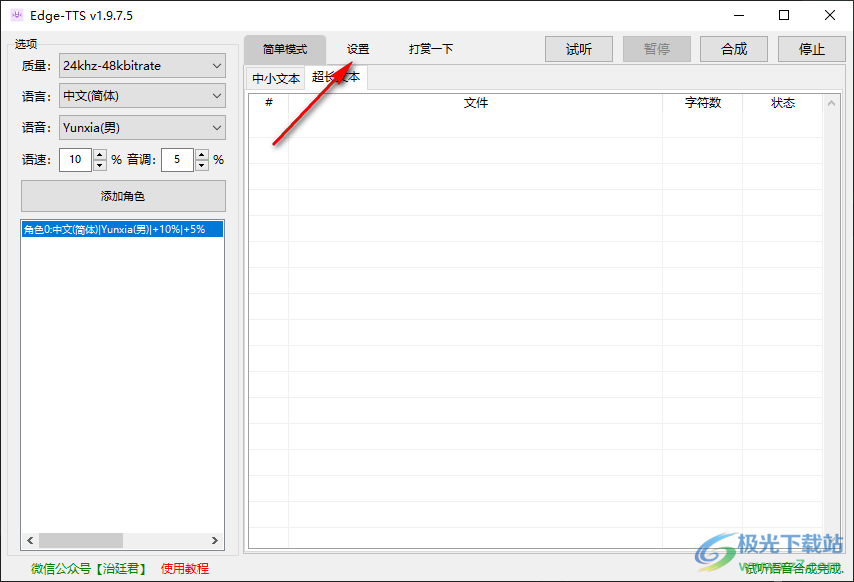Screen dimensions: 854x582
Task: Switch to the 中小文本 tab
Action: pos(276,79)
